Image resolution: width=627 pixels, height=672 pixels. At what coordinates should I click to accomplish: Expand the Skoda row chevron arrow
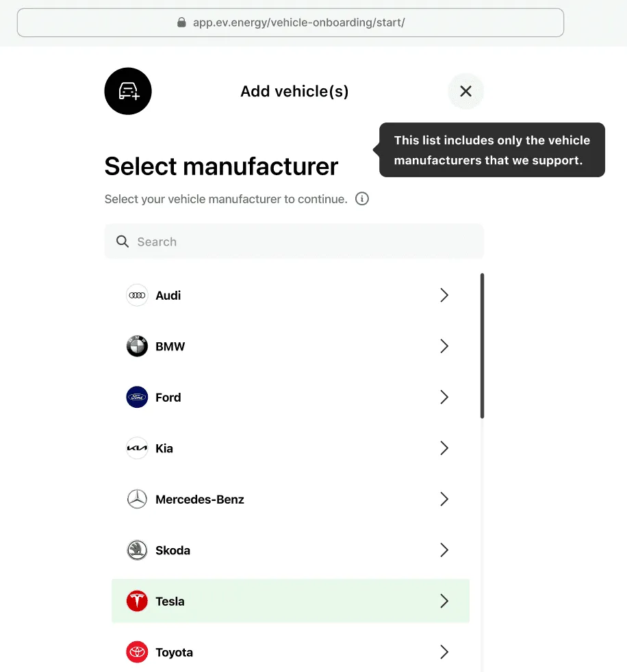coord(444,550)
